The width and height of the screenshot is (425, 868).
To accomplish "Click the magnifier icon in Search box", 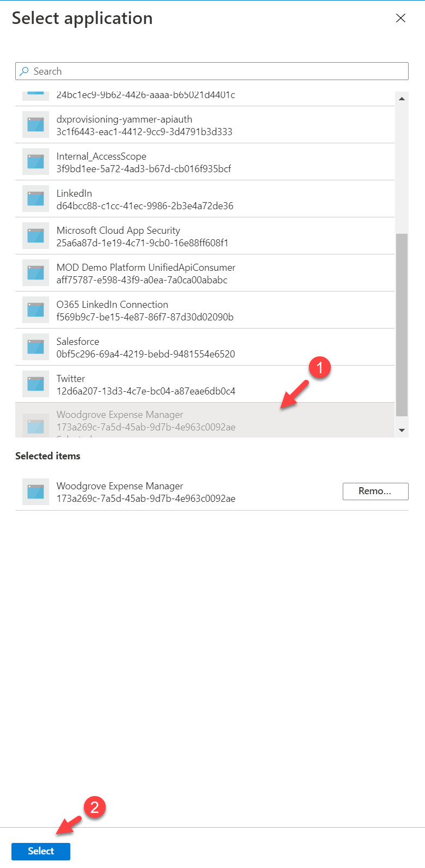I will pos(24,71).
